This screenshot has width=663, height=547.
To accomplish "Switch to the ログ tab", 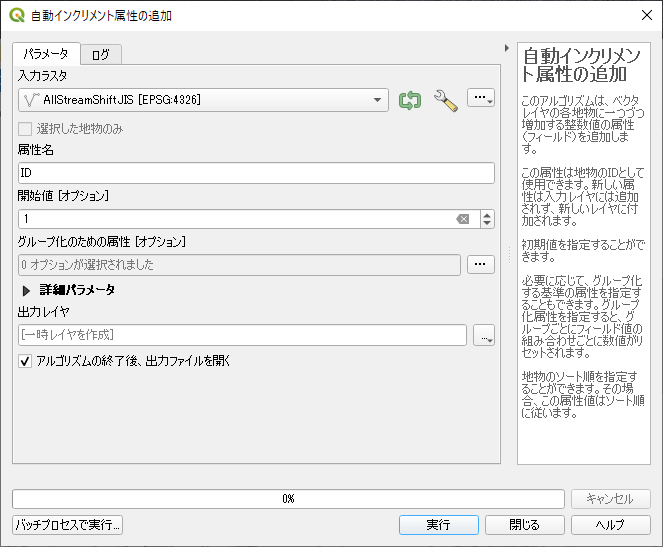I will (x=101, y=55).
